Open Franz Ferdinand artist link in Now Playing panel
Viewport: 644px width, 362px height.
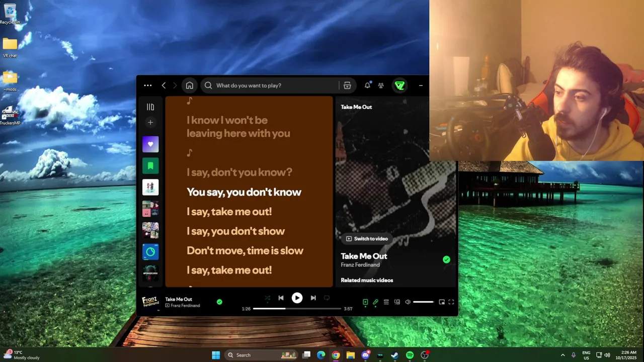360,265
